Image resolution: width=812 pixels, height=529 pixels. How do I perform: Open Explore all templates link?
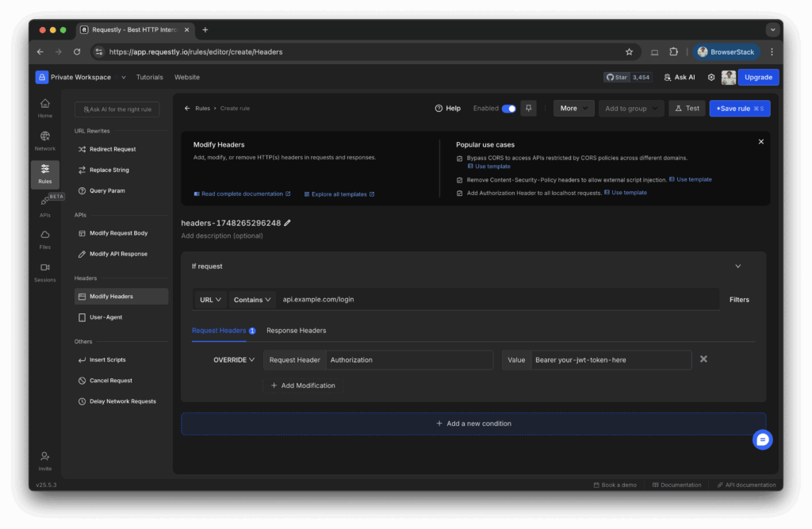click(x=339, y=194)
